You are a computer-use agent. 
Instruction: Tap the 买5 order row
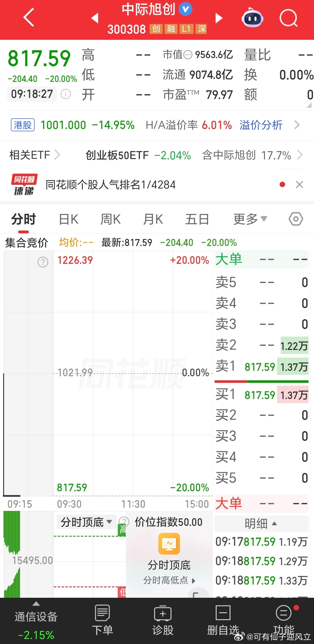tap(262, 478)
